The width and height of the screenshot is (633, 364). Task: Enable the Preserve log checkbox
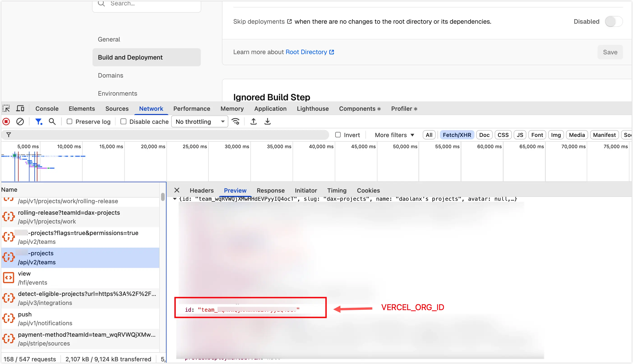point(69,122)
